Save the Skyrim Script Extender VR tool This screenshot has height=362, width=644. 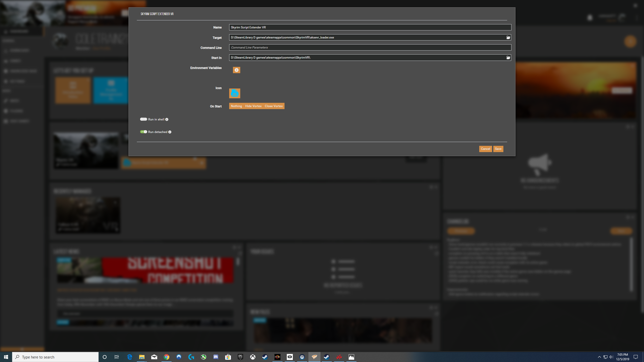click(x=498, y=149)
